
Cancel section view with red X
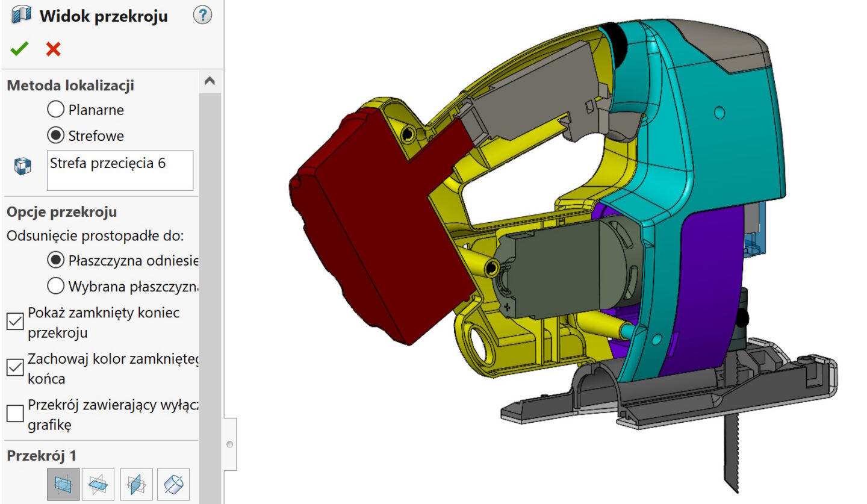tap(53, 49)
